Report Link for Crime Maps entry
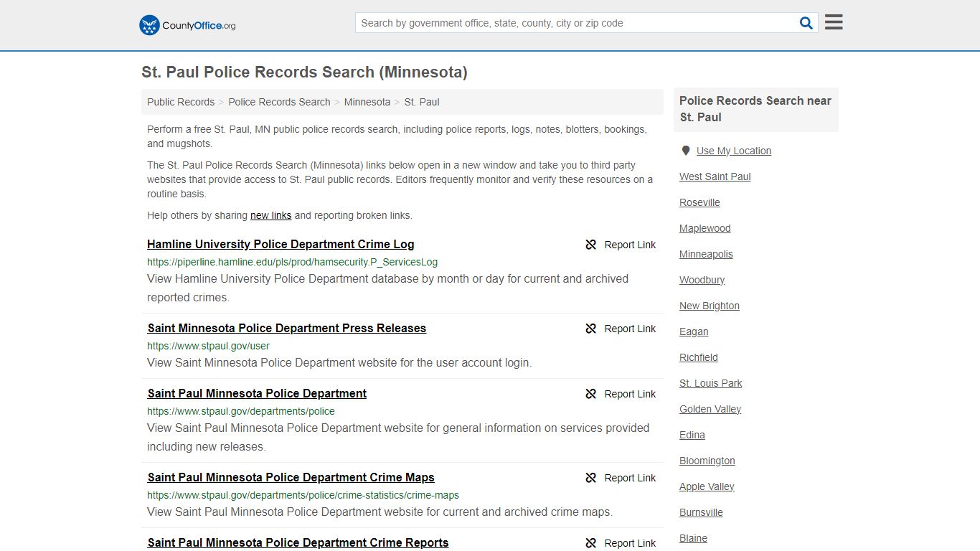Image resolution: width=980 pixels, height=551 pixels. point(630,478)
